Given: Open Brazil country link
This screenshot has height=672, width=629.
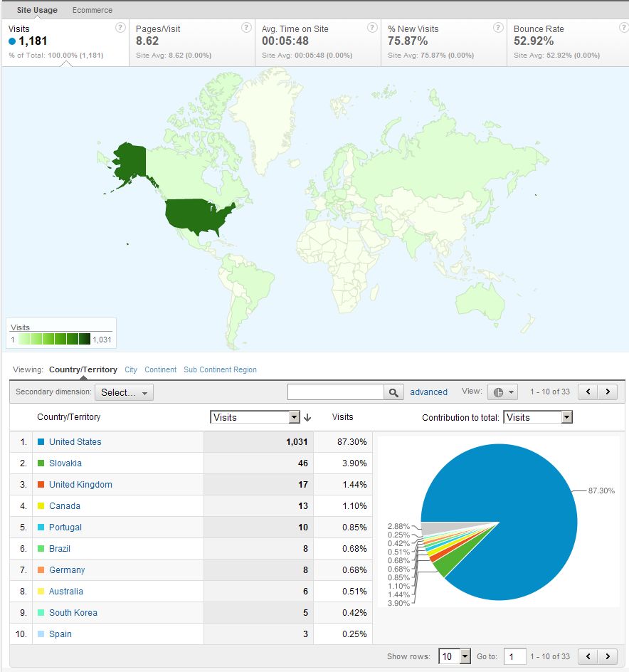Looking at the screenshot, I should [x=60, y=549].
